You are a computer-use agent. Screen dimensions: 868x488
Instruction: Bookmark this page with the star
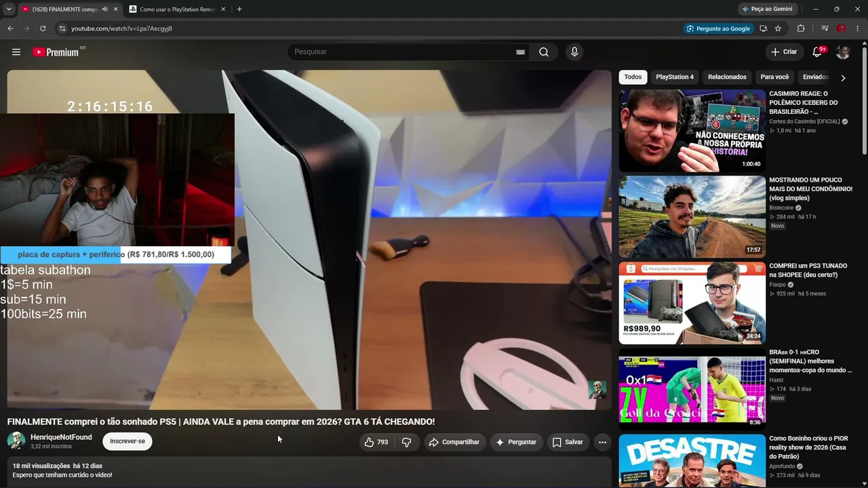tap(778, 28)
